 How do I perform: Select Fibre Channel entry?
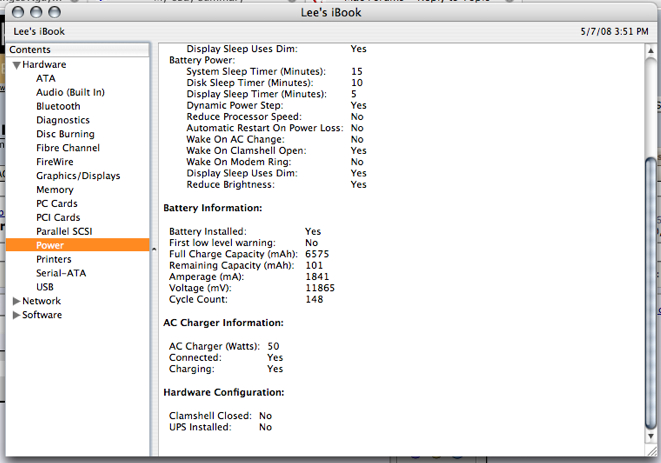68,148
